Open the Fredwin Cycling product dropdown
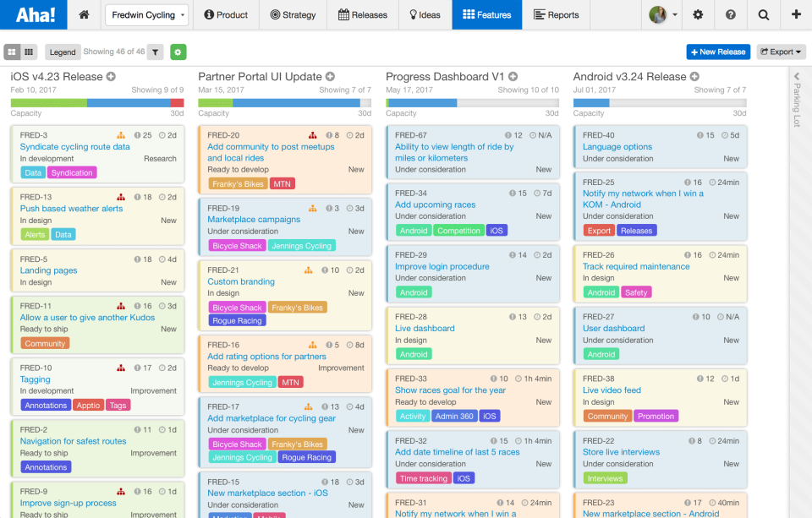Viewport: 812px width, 518px height. click(x=147, y=14)
